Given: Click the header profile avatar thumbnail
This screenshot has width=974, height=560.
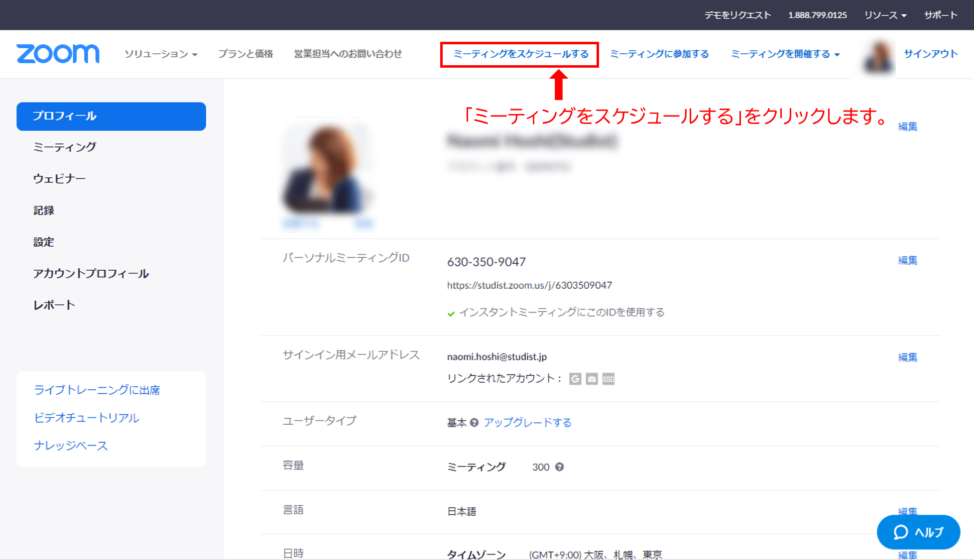Looking at the screenshot, I should (x=878, y=57).
